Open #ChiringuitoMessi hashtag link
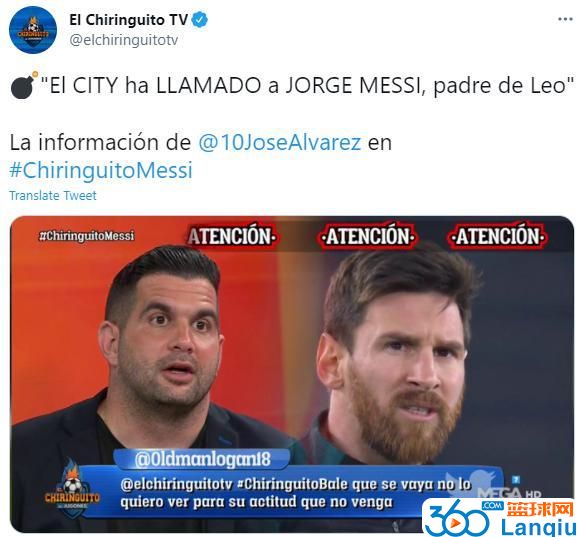 101,170
